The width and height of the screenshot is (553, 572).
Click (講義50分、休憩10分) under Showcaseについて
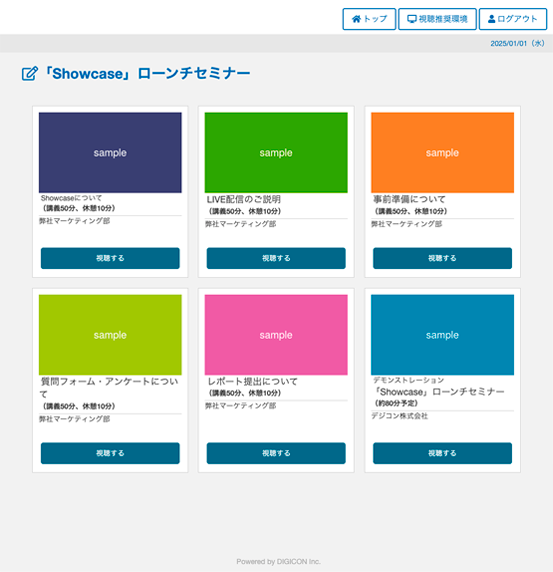pyautogui.click(x=79, y=208)
